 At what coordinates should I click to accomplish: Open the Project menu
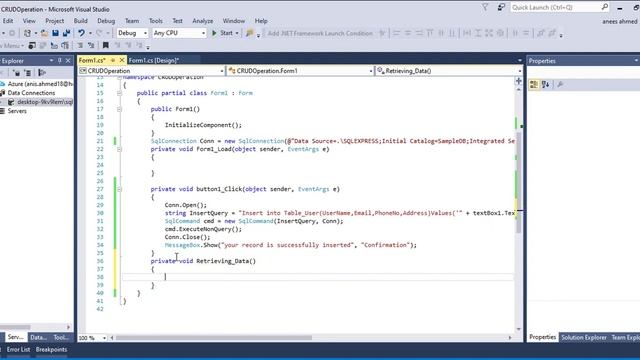pyautogui.click(x=55, y=21)
